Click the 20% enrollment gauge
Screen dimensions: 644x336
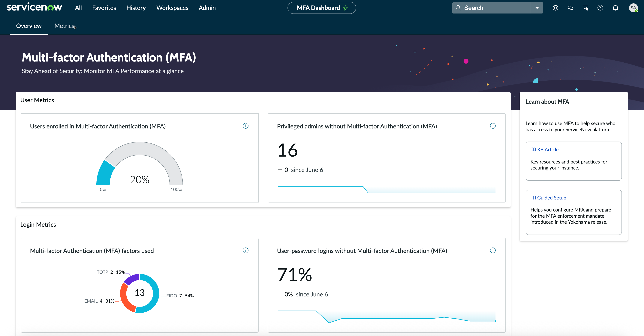[x=140, y=164]
